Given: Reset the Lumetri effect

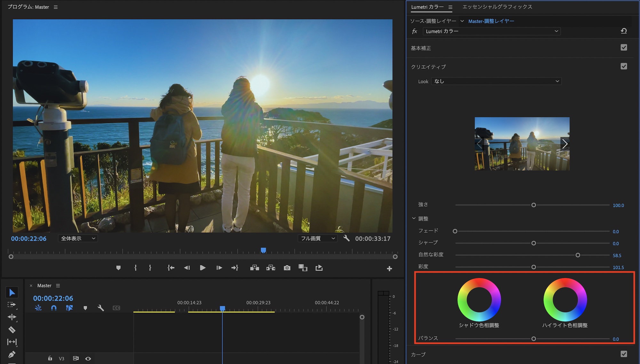Looking at the screenshot, I should point(624,31).
